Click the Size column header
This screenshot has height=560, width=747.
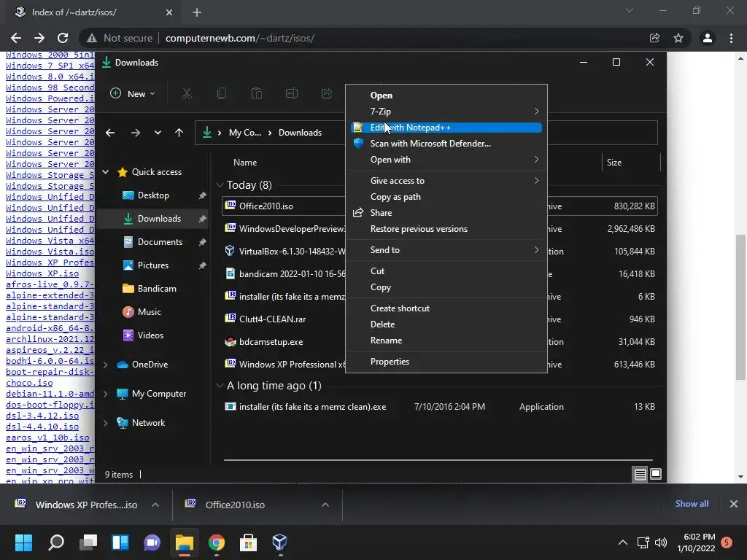pos(614,163)
